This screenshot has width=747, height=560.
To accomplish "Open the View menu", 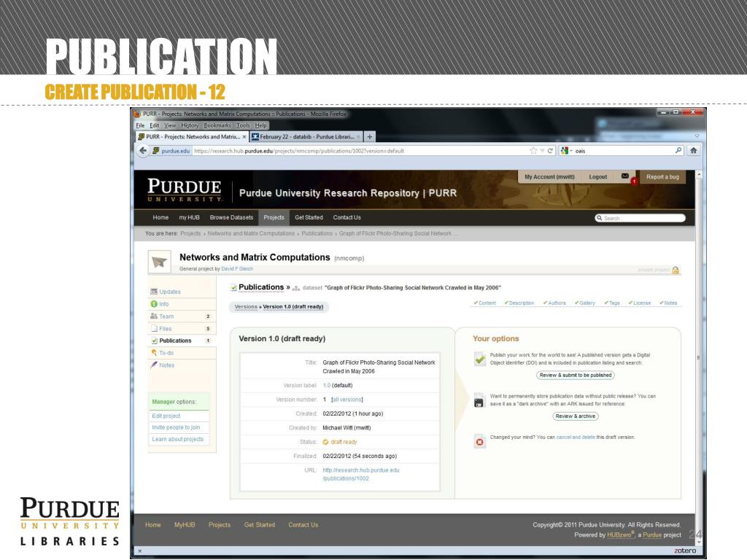I will click(170, 125).
